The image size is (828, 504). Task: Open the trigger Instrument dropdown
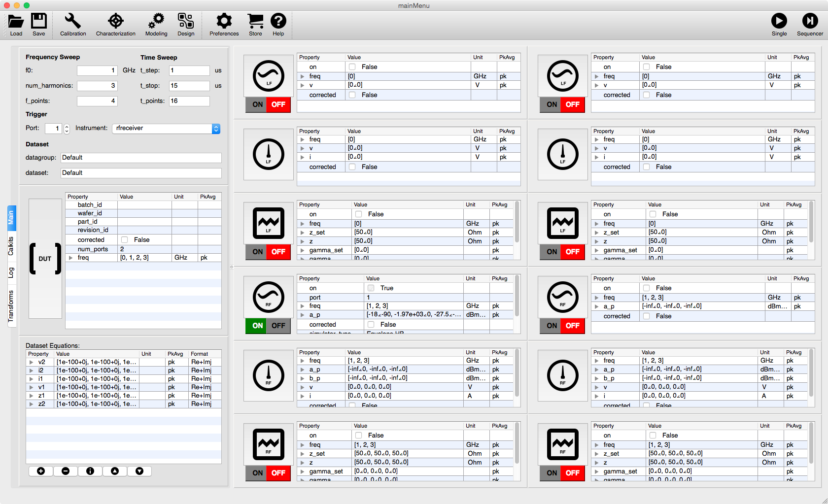166,129
